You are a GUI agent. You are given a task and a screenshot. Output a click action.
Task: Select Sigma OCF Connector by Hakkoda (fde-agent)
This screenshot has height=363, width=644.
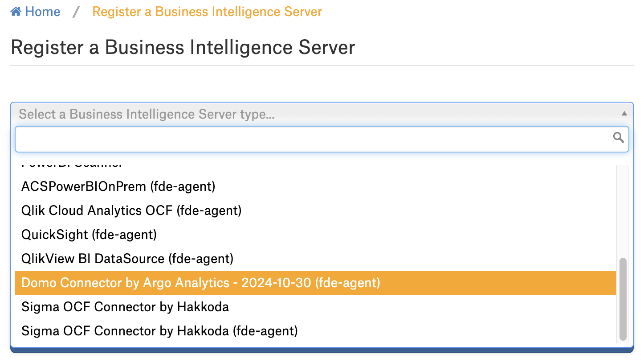pyautogui.click(x=315, y=331)
